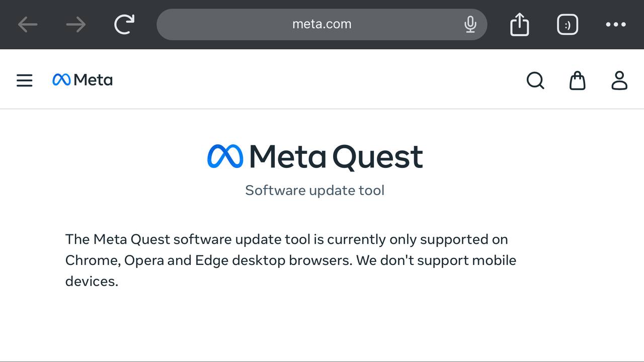Screen dimensions: 644x362
Task: Open the browser tab switcher icon
Action: 568,24
